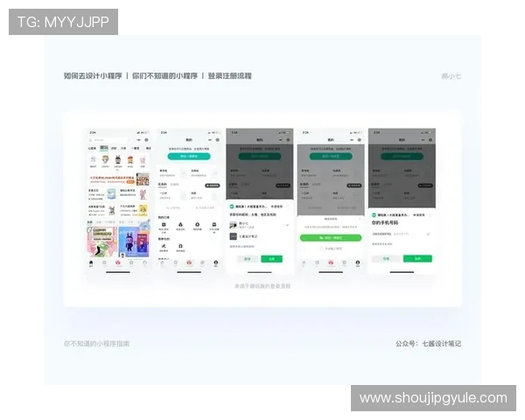Click the article heading '如何去设计小程序'
The width and height of the screenshot is (525, 420).
point(93,76)
